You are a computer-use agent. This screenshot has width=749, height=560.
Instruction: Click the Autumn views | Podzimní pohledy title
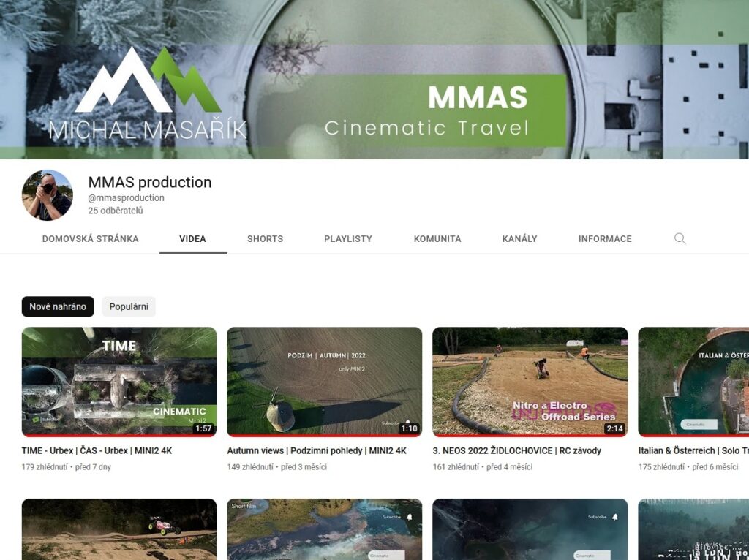316,450
